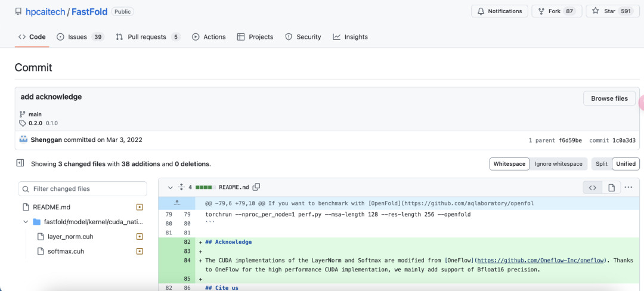Click modified status icon next to softmax.cuh
The image size is (644, 291).
[139, 251]
